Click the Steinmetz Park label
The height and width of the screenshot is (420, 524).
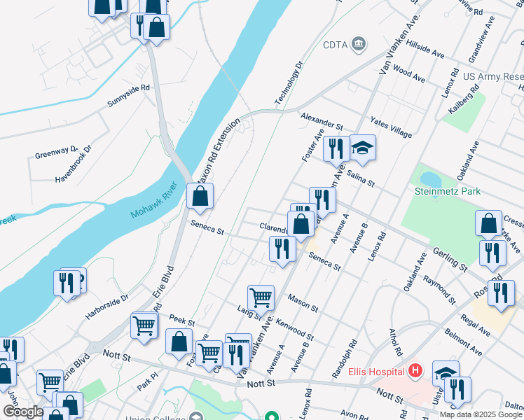[x=448, y=191]
